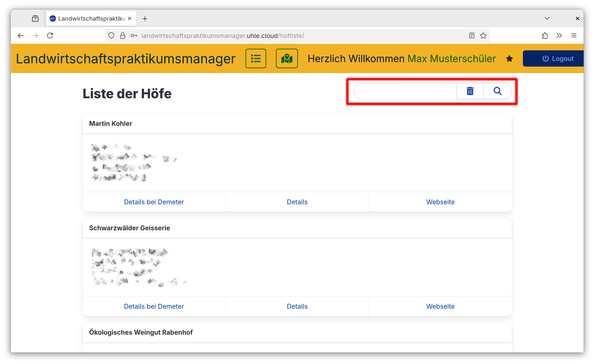
Task: Start the search with the magnifier icon
Action: click(498, 91)
